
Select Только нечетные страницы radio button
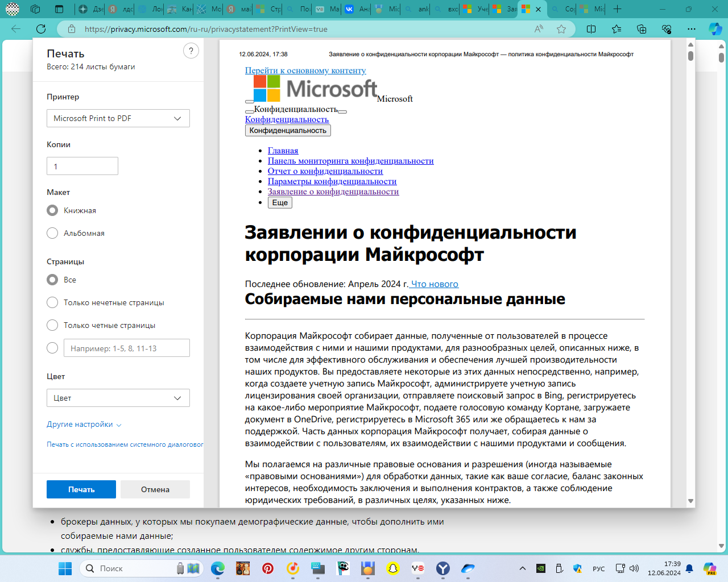(52, 302)
